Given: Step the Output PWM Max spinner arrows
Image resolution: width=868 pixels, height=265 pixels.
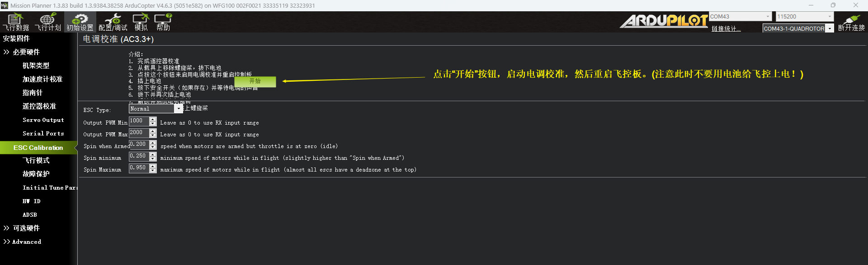Looking at the screenshot, I should tap(153, 133).
